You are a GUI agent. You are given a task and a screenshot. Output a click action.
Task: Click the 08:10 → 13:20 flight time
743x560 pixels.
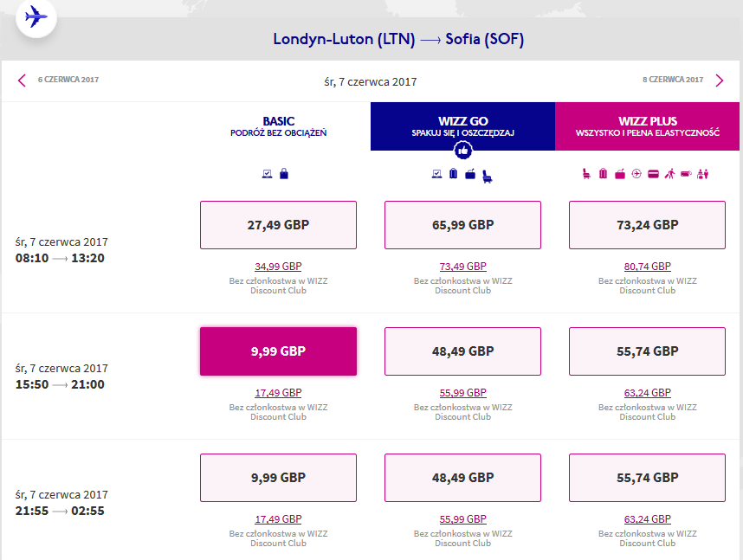coord(60,258)
